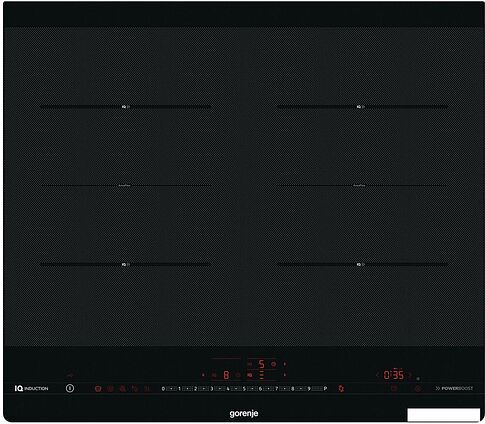The width and height of the screenshot is (485, 424).
Task: Tap the IQ INDUCTION logo
Action: [x=32, y=389]
